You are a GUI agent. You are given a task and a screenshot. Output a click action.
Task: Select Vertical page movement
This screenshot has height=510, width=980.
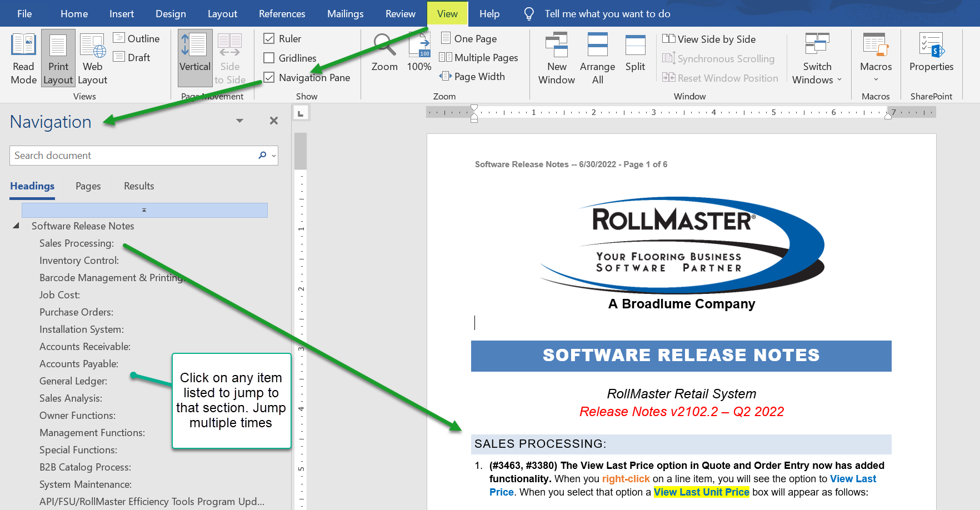click(195, 58)
